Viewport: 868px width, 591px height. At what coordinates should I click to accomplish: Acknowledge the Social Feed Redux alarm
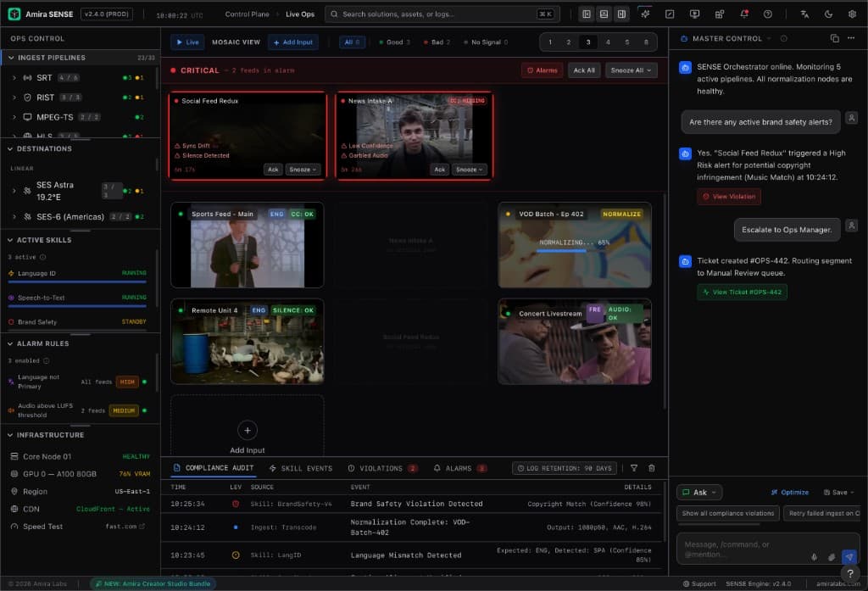pos(273,170)
